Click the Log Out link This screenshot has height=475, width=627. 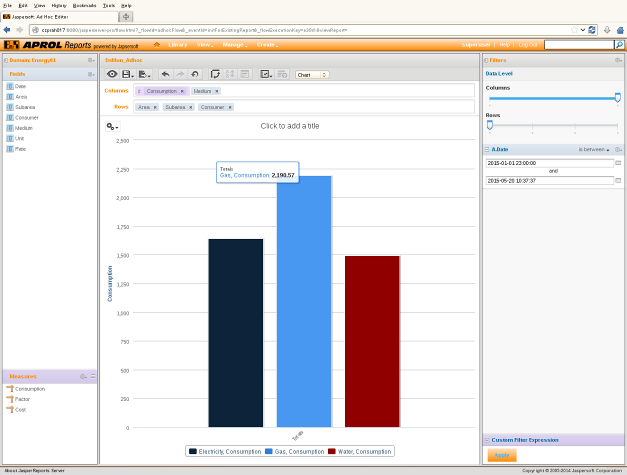(x=528, y=45)
